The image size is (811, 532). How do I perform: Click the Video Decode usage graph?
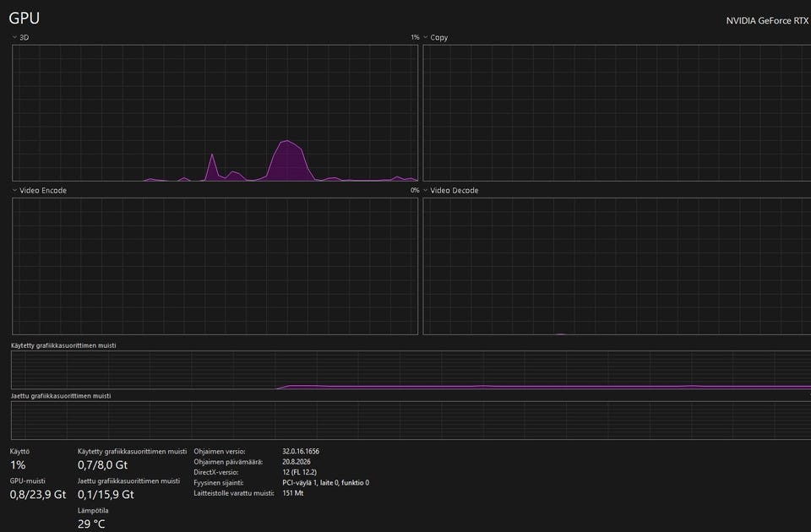point(617,266)
